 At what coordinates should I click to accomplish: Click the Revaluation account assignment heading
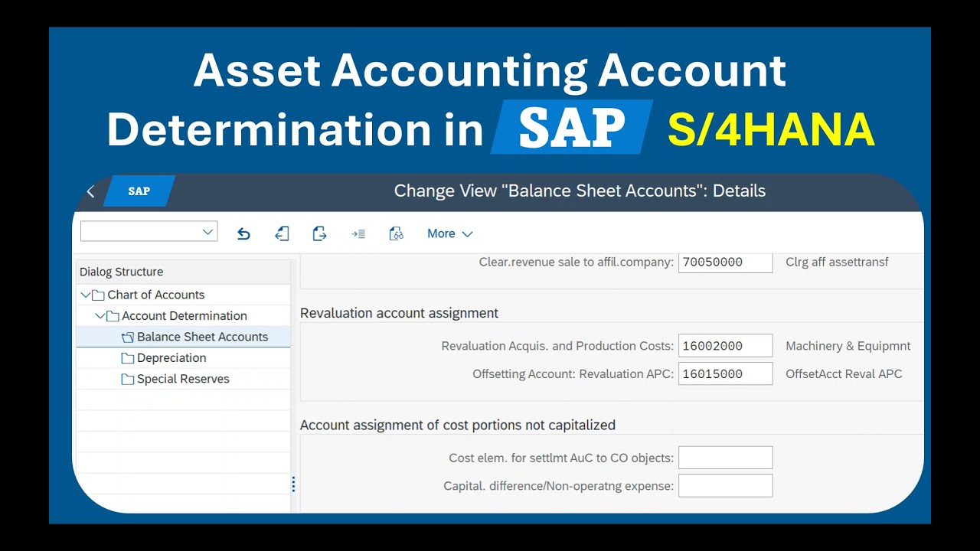pyautogui.click(x=399, y=313)
